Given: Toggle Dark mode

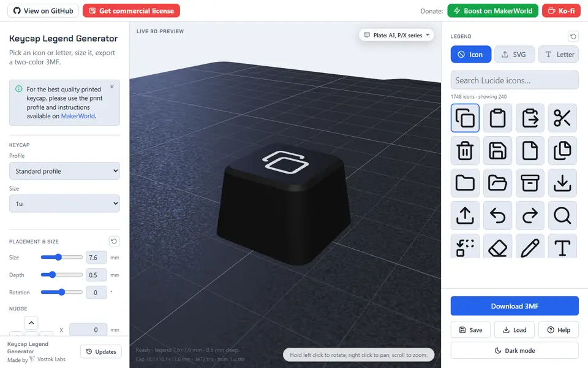Looking at the screenshot, I should tap(514, 350).
